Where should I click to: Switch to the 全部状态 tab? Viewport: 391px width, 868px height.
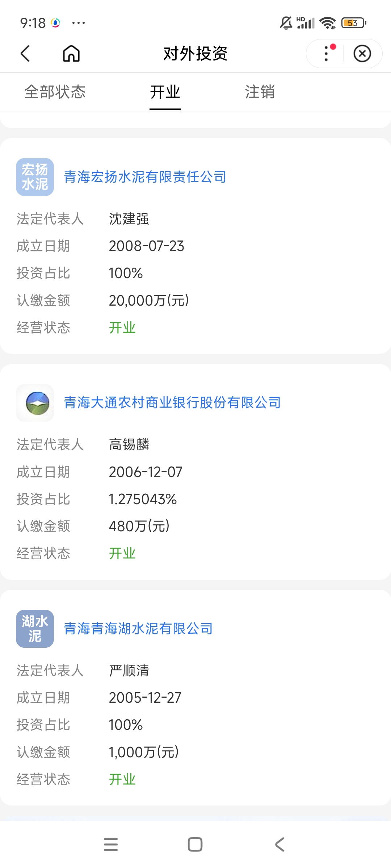tap(55, 92)
